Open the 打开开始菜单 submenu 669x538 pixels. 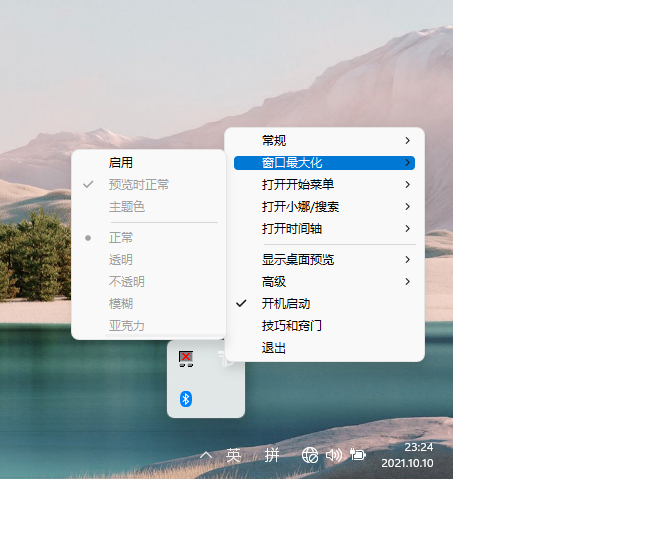324,185
